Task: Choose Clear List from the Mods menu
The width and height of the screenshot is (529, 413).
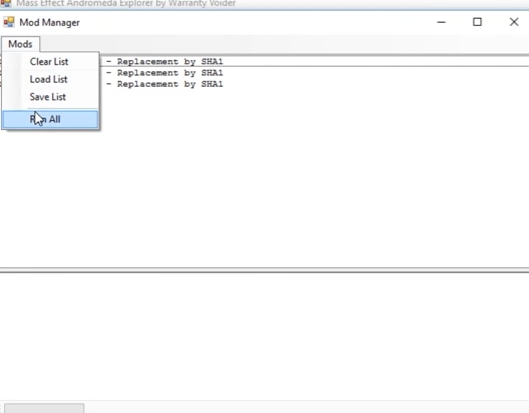Action: 50,61
